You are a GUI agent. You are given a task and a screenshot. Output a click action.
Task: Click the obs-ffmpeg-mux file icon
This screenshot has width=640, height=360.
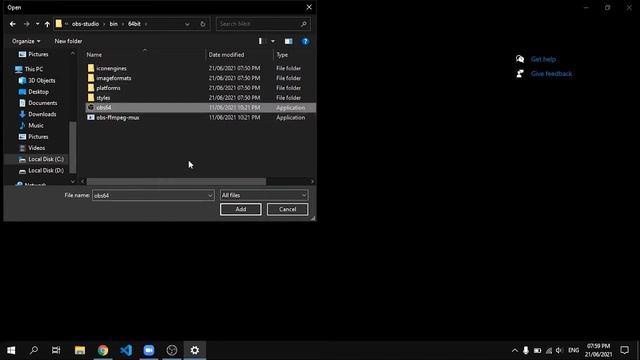pos(91,117)
